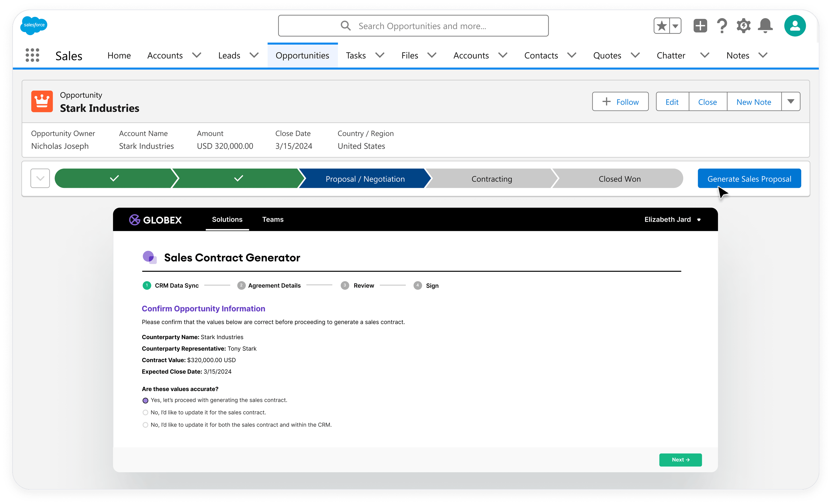The image size is (831, 504).
Task: Click the green Next button
Action: [680, 460]
